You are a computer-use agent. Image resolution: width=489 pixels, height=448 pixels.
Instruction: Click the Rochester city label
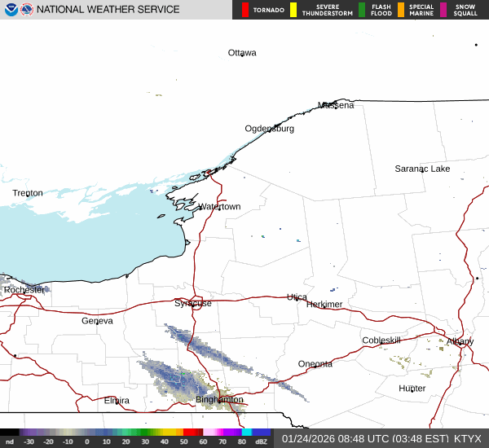tap(24, 290)
